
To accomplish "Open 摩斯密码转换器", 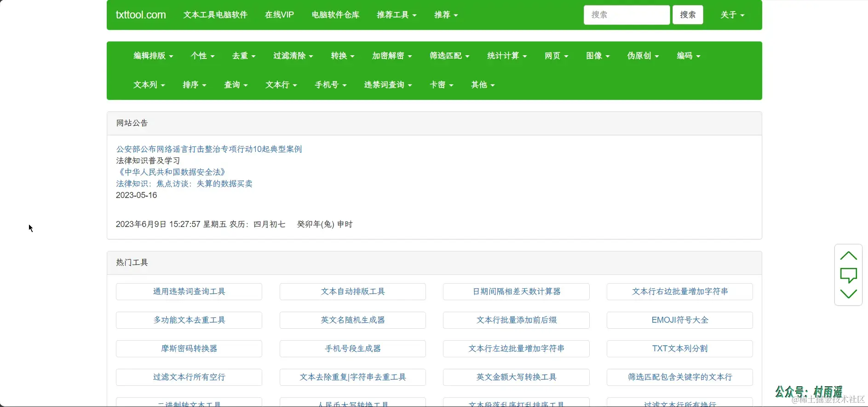I will (x=189, y=349).
